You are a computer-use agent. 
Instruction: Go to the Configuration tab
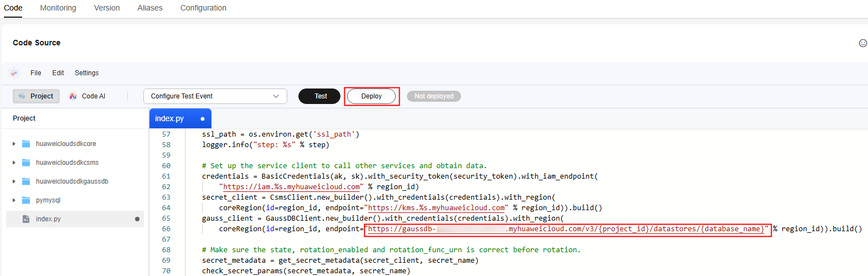click(x=203, y=8)
